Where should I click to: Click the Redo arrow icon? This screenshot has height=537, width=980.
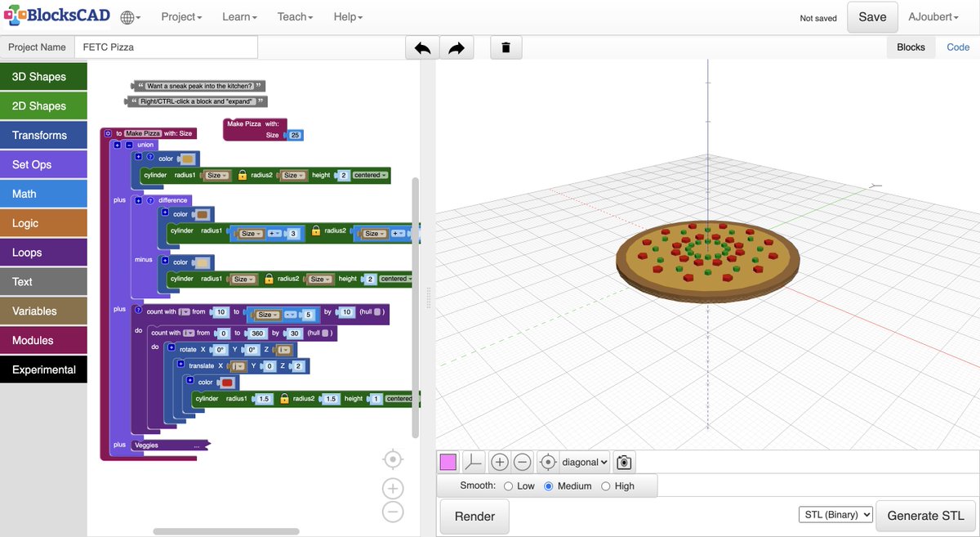point(456,47)
